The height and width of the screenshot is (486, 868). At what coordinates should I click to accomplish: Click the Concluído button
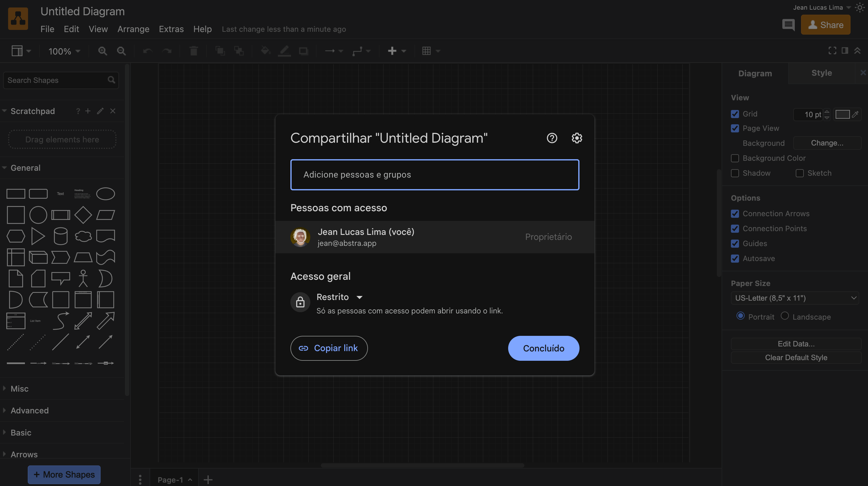tap(543, 348)
